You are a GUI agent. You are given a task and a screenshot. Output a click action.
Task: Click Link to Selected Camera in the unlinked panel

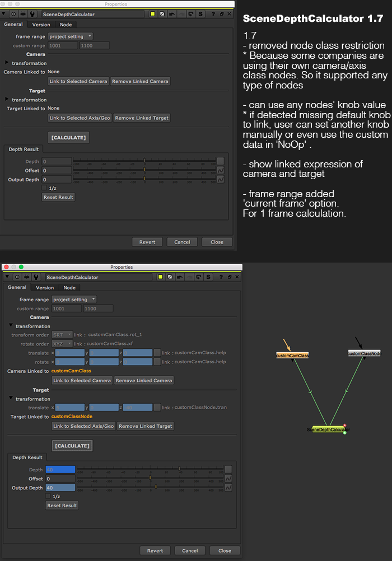[x=78, y=81]
